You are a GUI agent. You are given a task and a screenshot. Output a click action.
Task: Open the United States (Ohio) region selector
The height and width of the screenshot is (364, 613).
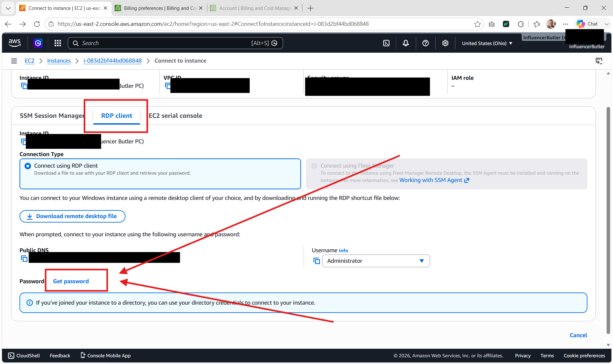[487, 43]
